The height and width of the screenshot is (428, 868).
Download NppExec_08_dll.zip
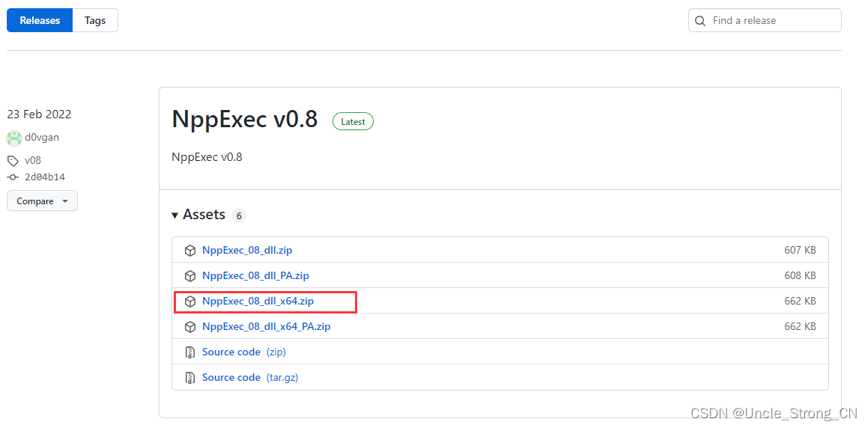[x=247, y=251]
